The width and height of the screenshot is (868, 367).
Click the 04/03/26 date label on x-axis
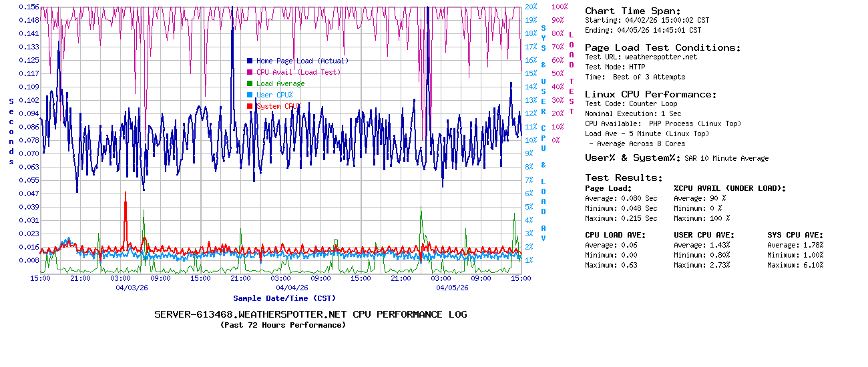point(132,288)
